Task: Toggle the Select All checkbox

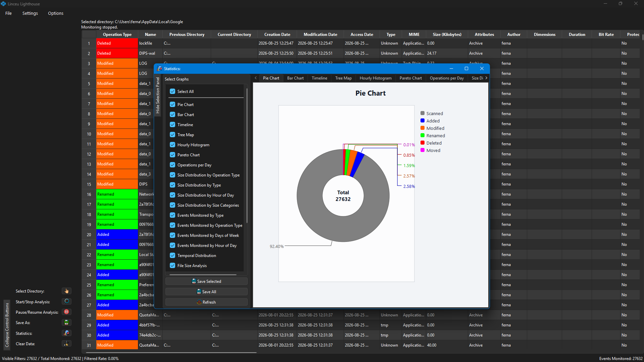Action: pyautogui.click(x=172, y=91)
